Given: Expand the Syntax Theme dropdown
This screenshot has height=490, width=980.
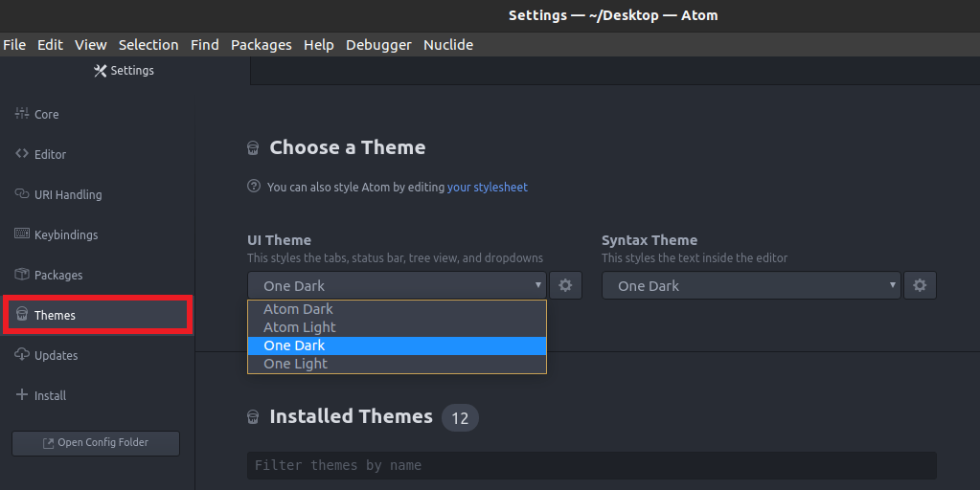Looking at the screenshot, I should pyautogui.click(x=751, y=285).
